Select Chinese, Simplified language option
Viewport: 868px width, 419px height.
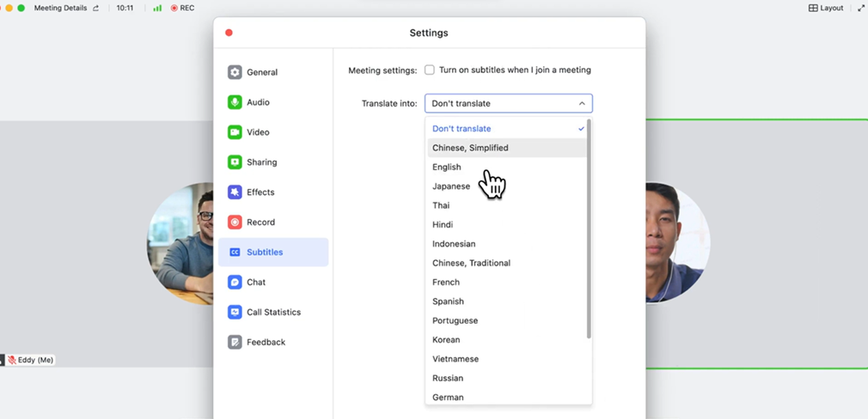(x=470, y=148)
